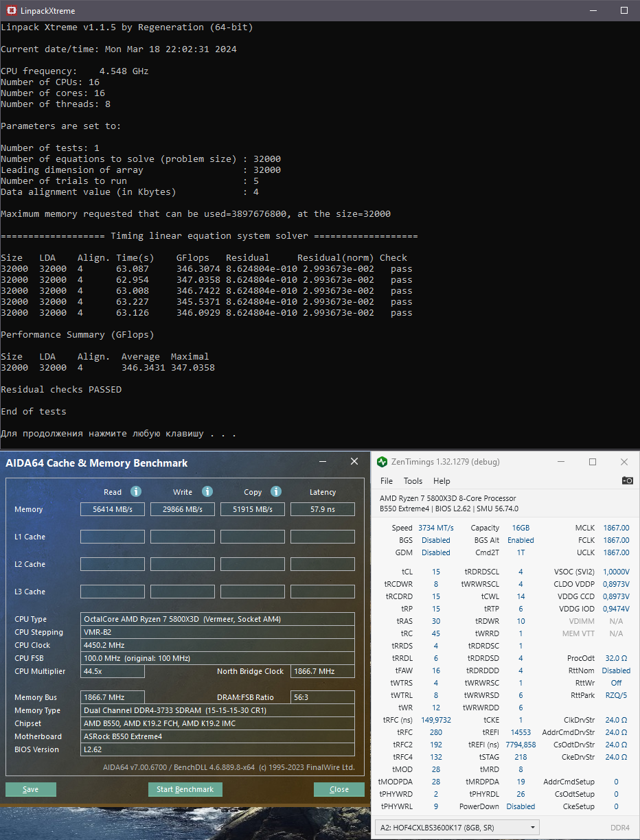
Task: Click the Chipset field AMD B550
Action: pos(218,723)
